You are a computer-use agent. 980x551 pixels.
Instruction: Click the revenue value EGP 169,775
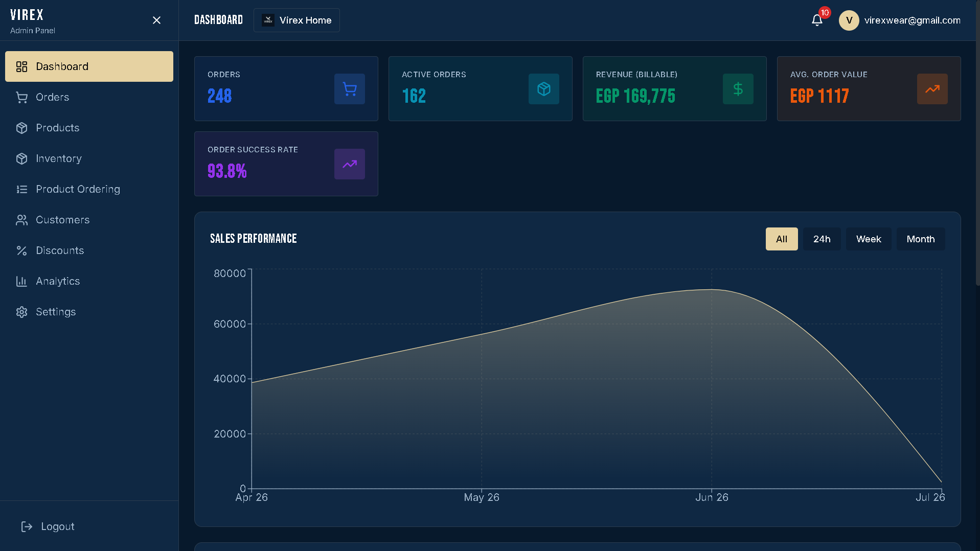tap(635, 96)
